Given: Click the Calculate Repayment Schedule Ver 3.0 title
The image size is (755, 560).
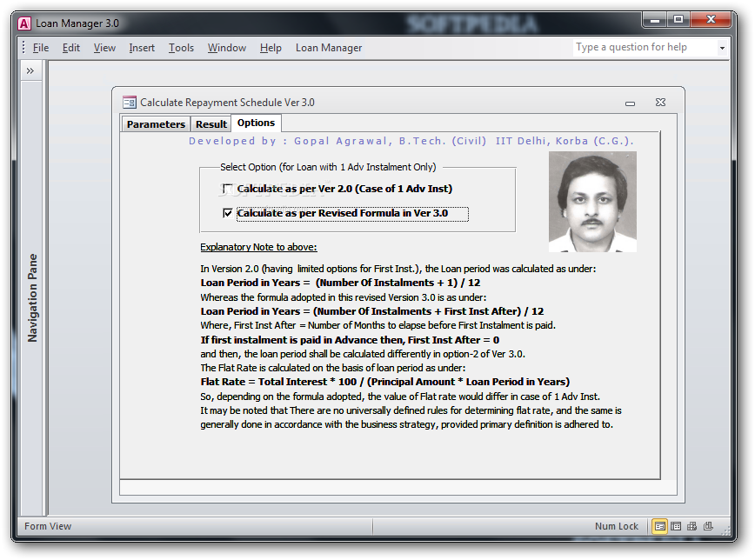Looking at the screenshot, I should click(227, 102).
